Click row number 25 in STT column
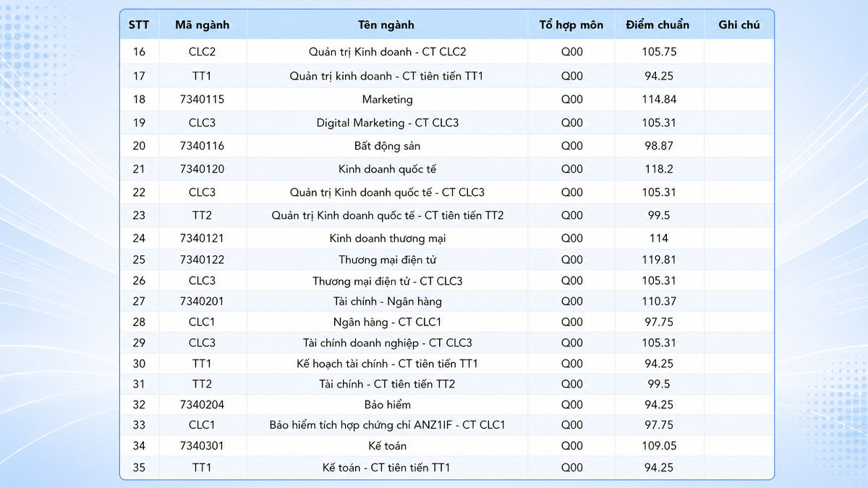Screen dimensions: 868x488 click(139, 260)
